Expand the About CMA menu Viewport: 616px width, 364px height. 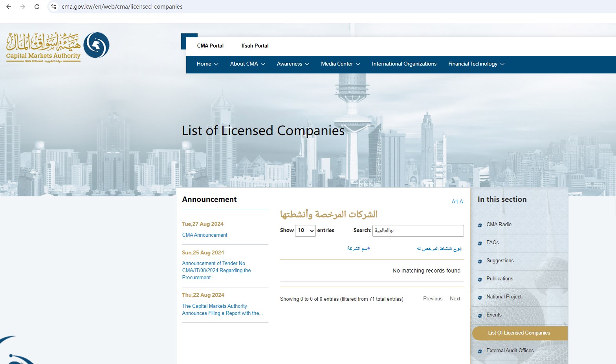(247, 64)
